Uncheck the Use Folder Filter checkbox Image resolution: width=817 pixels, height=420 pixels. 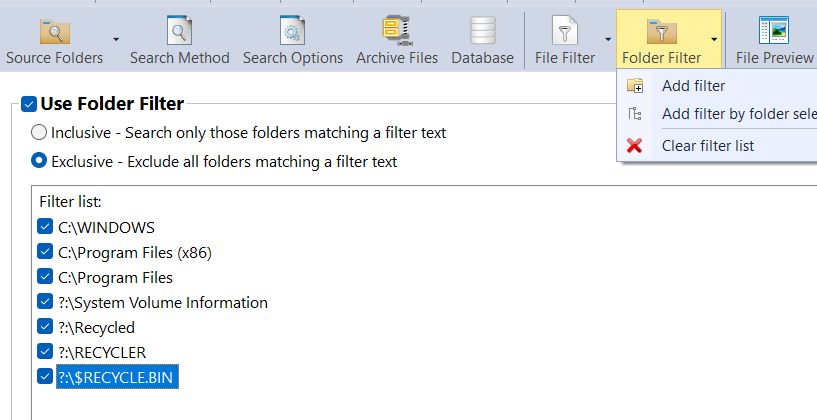[x=29, y=103]
